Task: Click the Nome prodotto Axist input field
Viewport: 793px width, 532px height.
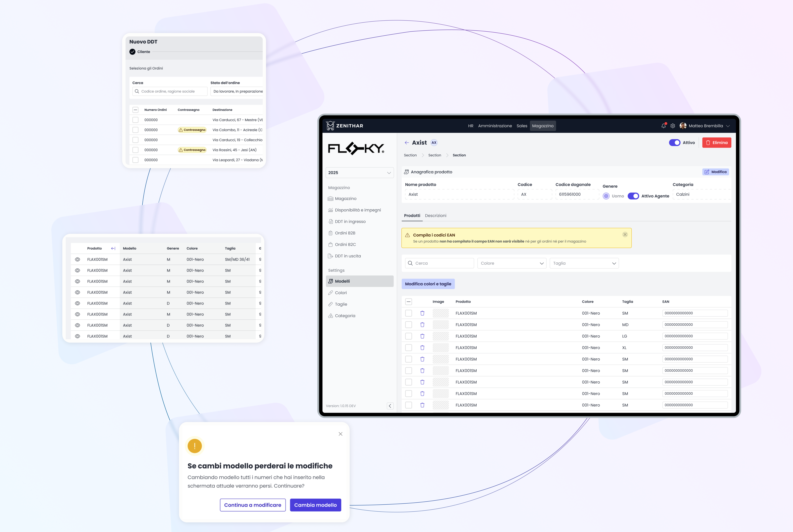Action: coord(459,194)
